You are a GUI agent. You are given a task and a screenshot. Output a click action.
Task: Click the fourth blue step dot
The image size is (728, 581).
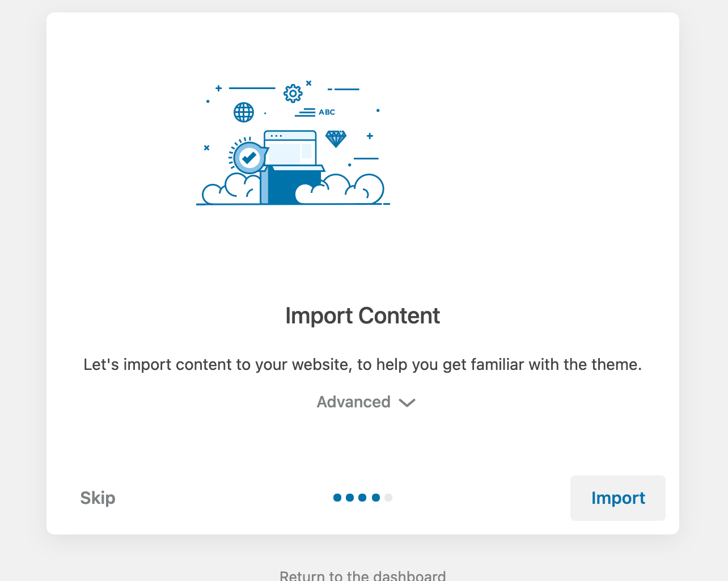[375, 498]
